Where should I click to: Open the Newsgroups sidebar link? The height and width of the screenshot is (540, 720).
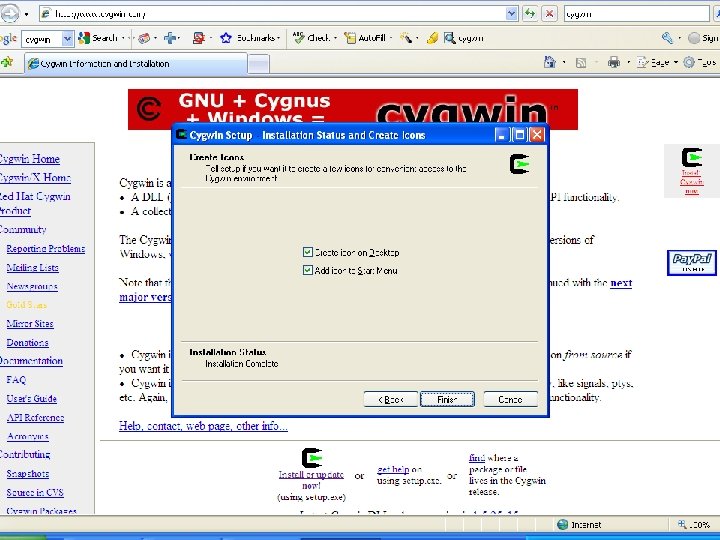(32, 287)
